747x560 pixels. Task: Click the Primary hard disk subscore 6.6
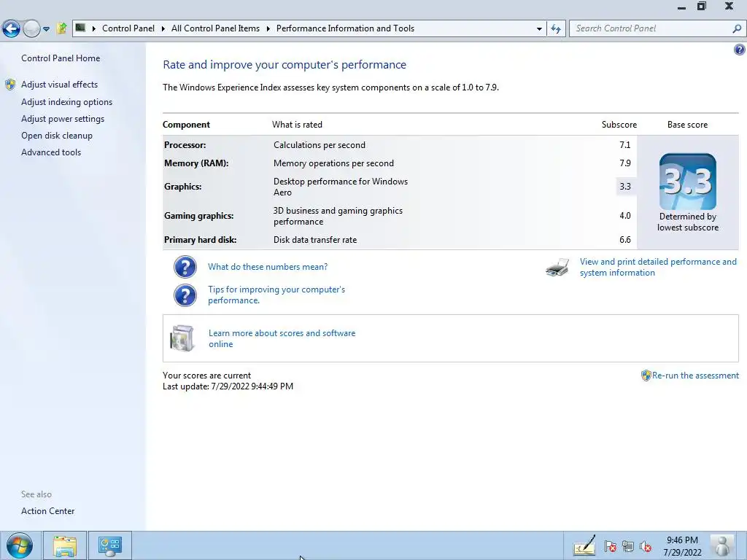[625, 240]
